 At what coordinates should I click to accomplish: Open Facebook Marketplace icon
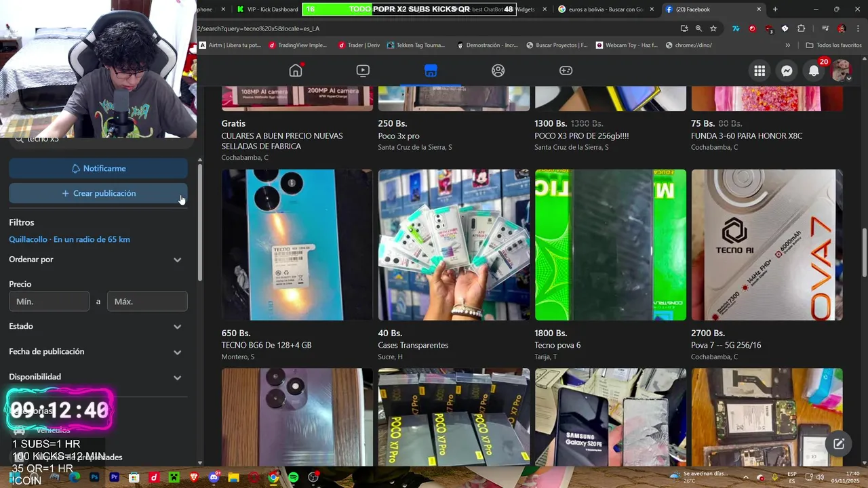[x=431, y=70]
